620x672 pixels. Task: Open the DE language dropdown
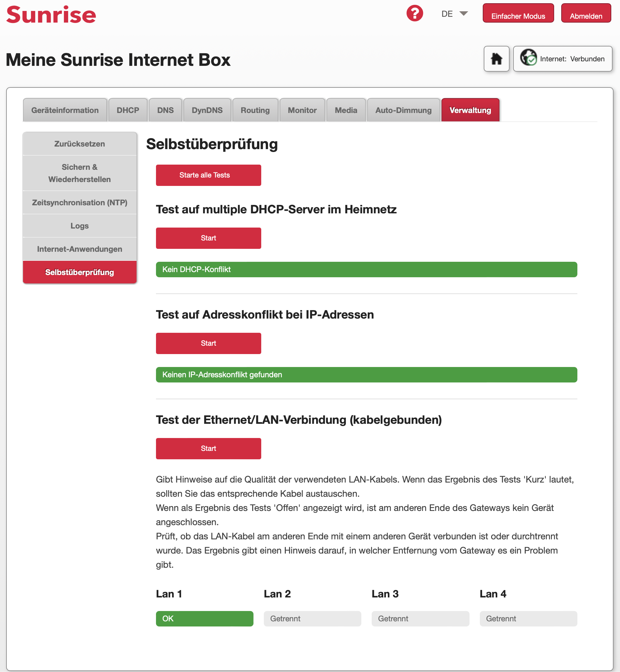click(x=454, y=14)
